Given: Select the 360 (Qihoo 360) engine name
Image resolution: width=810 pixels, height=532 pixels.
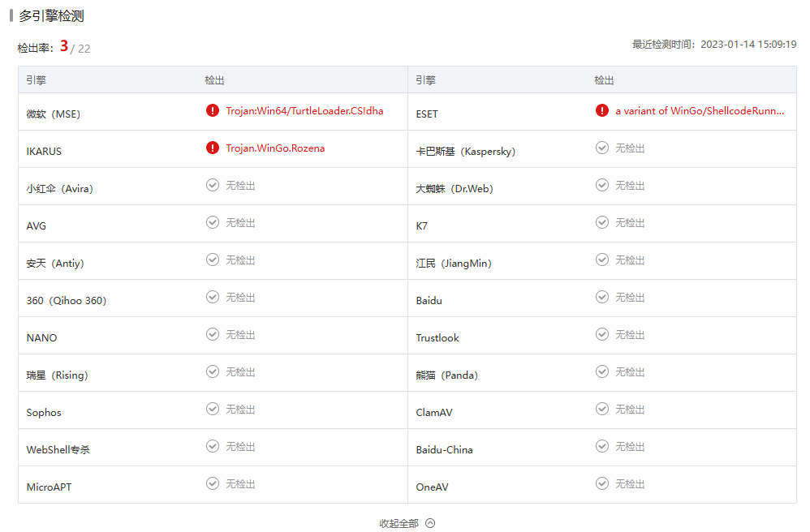Looking at the screenshot, I should 66,300.
